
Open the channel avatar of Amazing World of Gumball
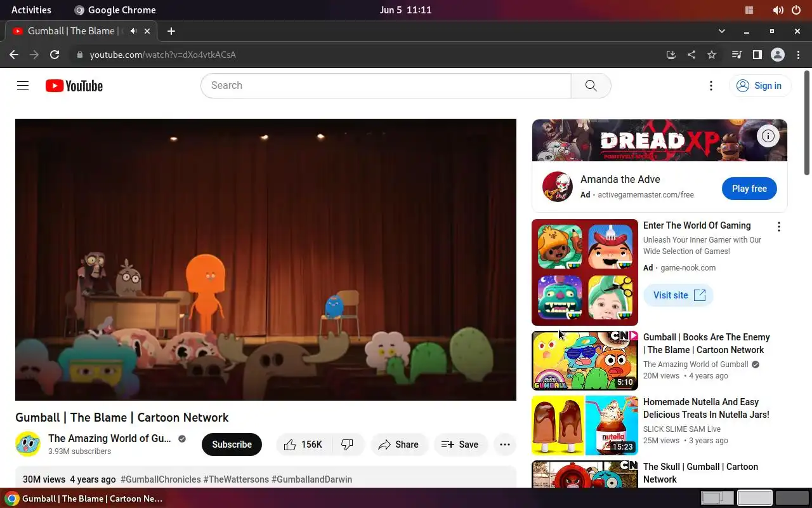[x=28, y=444]
